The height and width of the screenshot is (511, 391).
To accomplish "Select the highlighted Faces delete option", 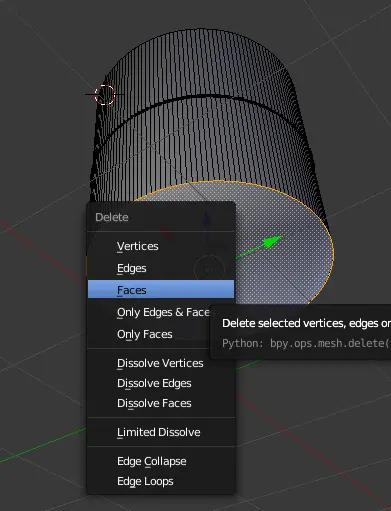I will (161, 289).
